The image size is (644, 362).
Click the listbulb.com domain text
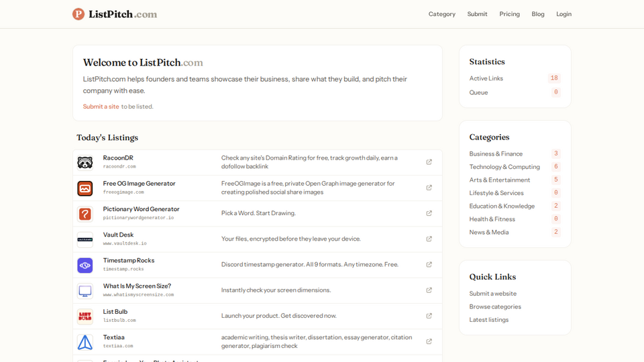[x=119, y=320]
